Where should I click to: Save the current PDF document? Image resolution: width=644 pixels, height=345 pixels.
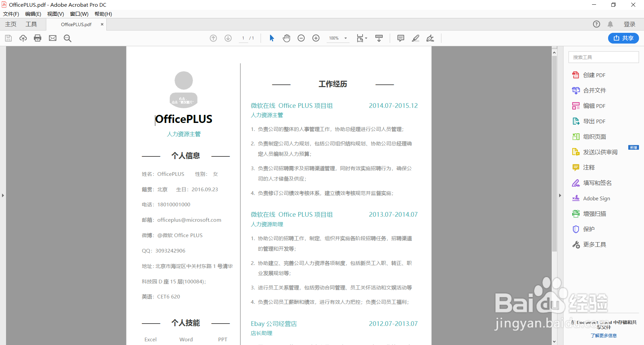(8, 38)
